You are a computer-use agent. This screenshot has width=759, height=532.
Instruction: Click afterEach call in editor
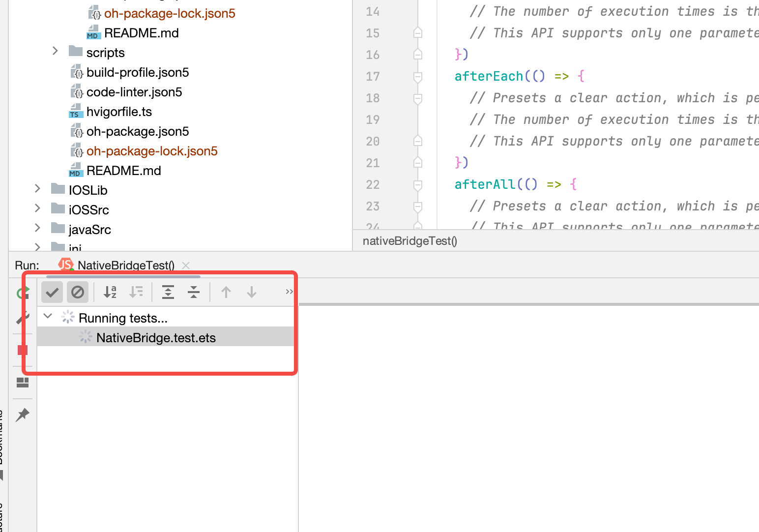click(489, 76)
